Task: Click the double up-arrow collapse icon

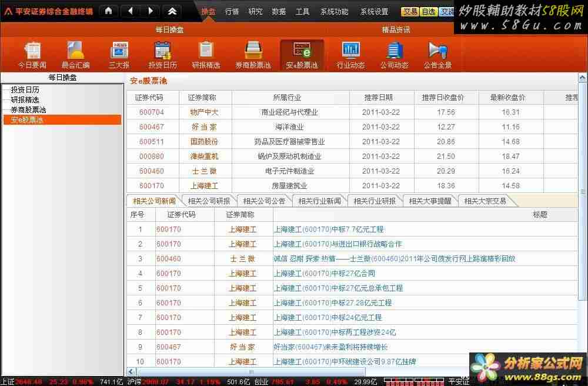Action: click(172, 11)
